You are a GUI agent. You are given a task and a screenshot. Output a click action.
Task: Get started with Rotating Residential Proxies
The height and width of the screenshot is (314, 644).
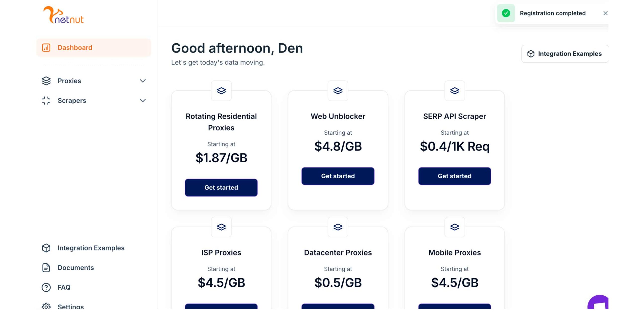221,187
